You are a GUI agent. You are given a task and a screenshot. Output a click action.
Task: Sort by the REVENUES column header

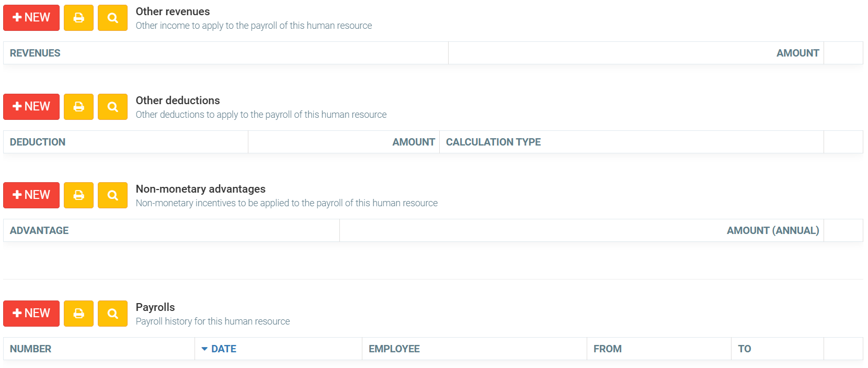[x=35, y=53]
